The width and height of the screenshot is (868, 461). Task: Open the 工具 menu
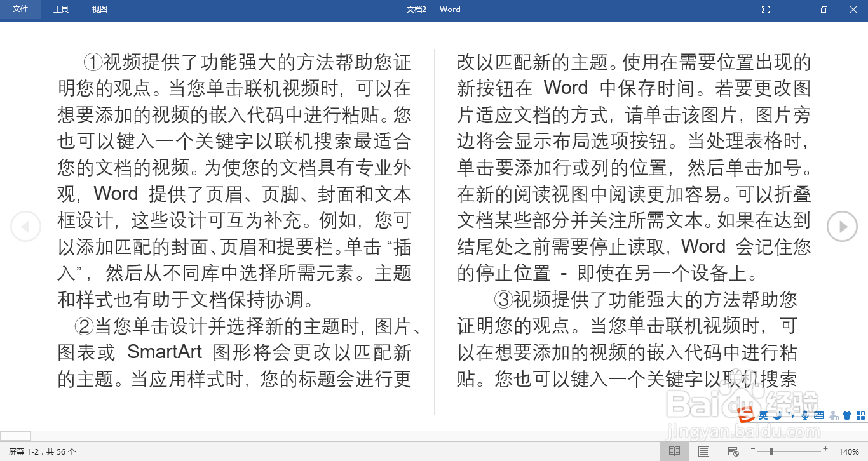pos(61,10)
